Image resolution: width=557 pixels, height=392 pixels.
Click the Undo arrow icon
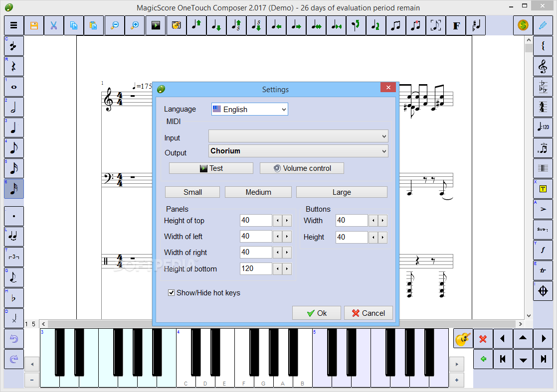[x=14, y=339]
